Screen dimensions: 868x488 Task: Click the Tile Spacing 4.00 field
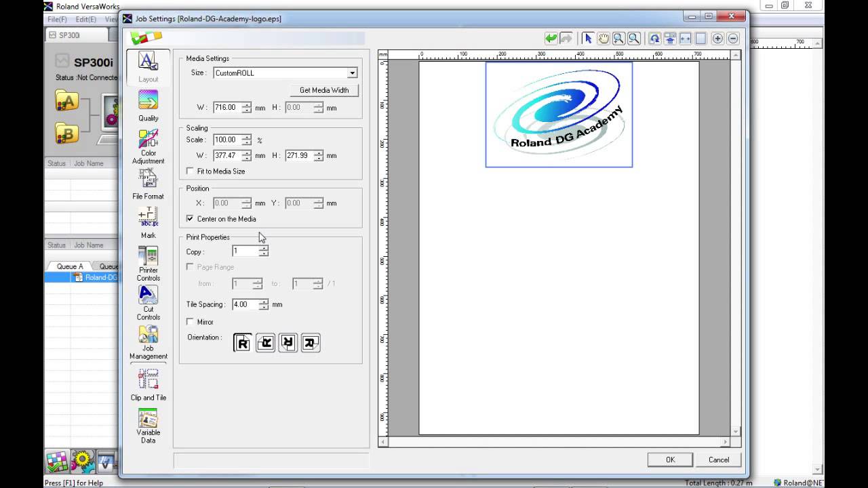[x=245, y=304]
